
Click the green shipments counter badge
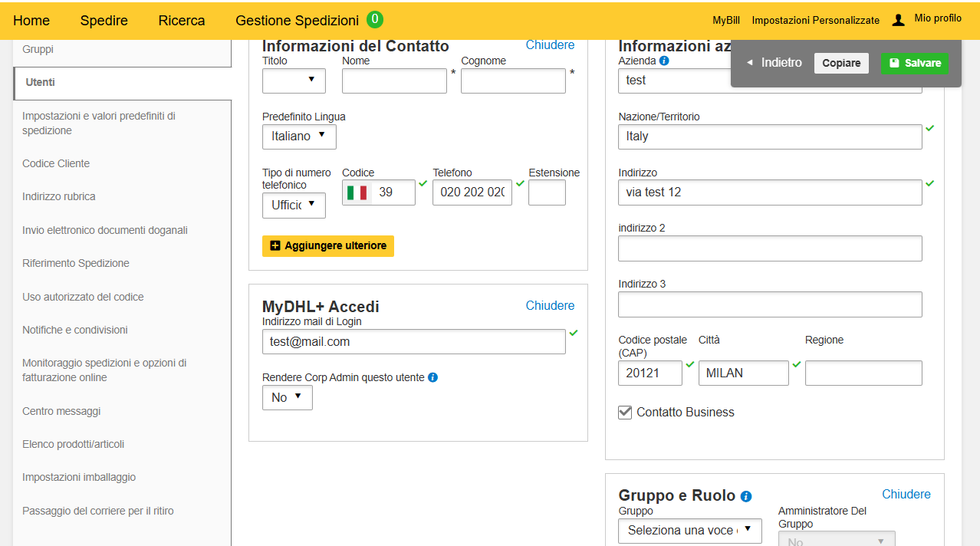tap(374, 20)
